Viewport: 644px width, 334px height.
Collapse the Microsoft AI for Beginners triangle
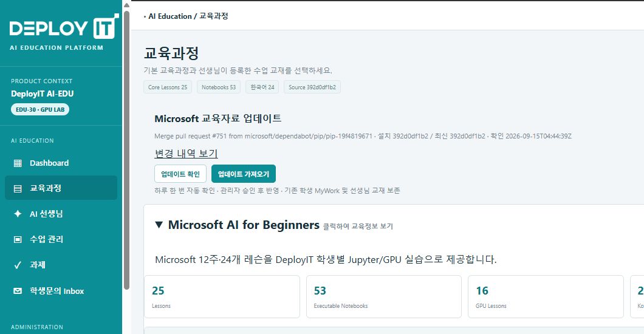(x=159, y=225)
